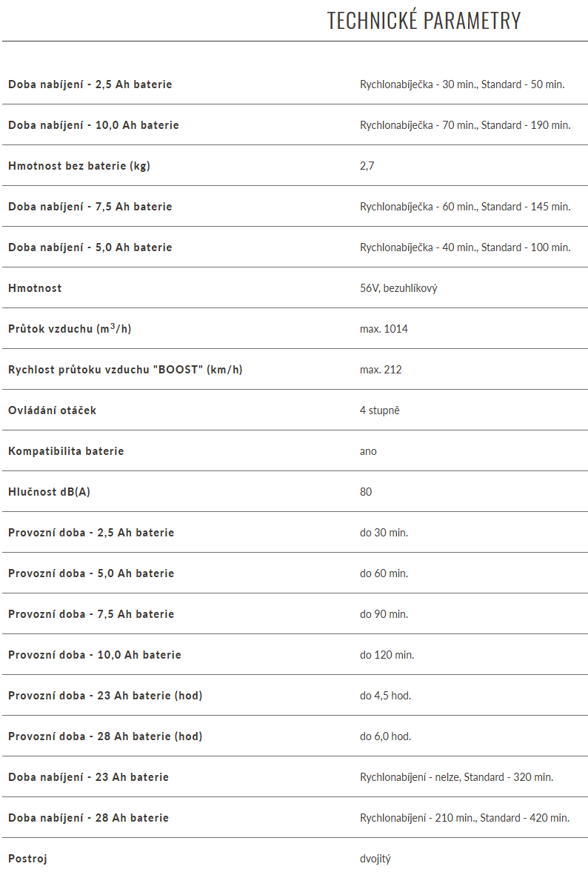
Task: Click the value 'Rychlonabíječka - 40 min., Standard - 100 min.'
Action: coord(465,247)
